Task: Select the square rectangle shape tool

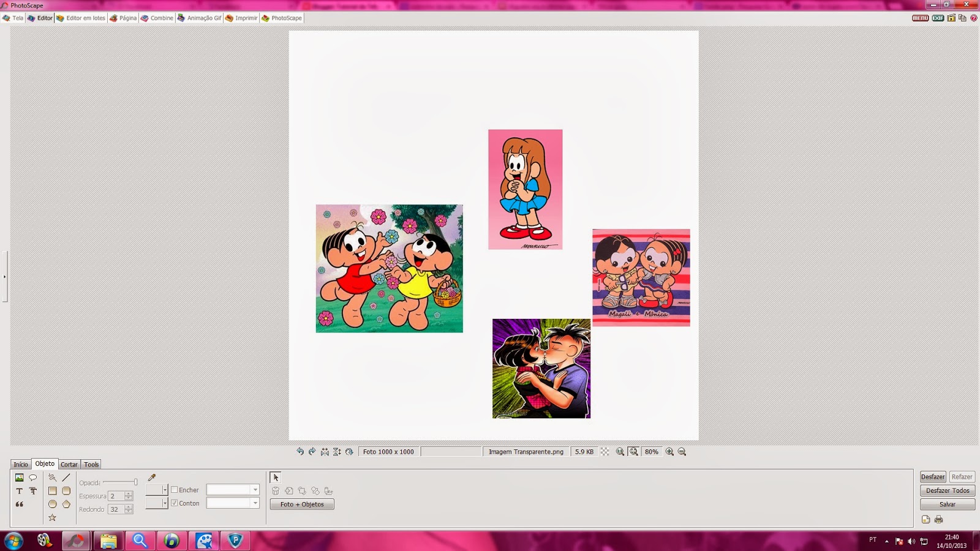Action: point(53,491)
